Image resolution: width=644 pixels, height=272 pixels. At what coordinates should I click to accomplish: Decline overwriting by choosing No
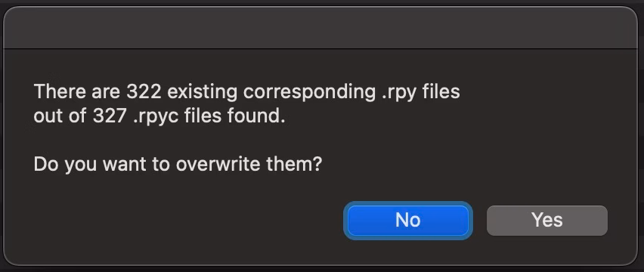pos(408,221)
